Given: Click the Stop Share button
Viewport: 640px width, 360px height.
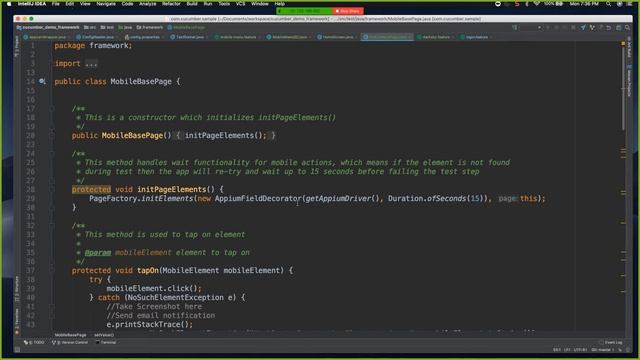Looking at the screenshot, I should point(348,11).
